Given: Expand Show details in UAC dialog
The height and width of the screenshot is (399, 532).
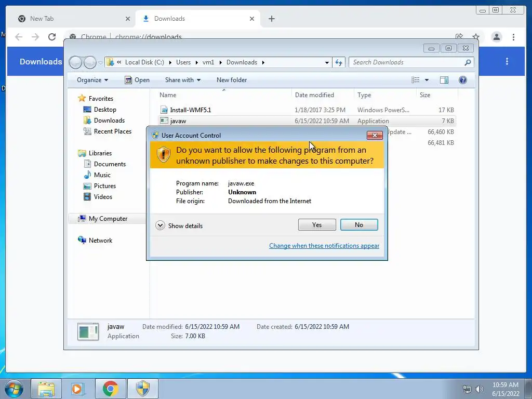Looking at the screenshot, I should click(179, 225).
